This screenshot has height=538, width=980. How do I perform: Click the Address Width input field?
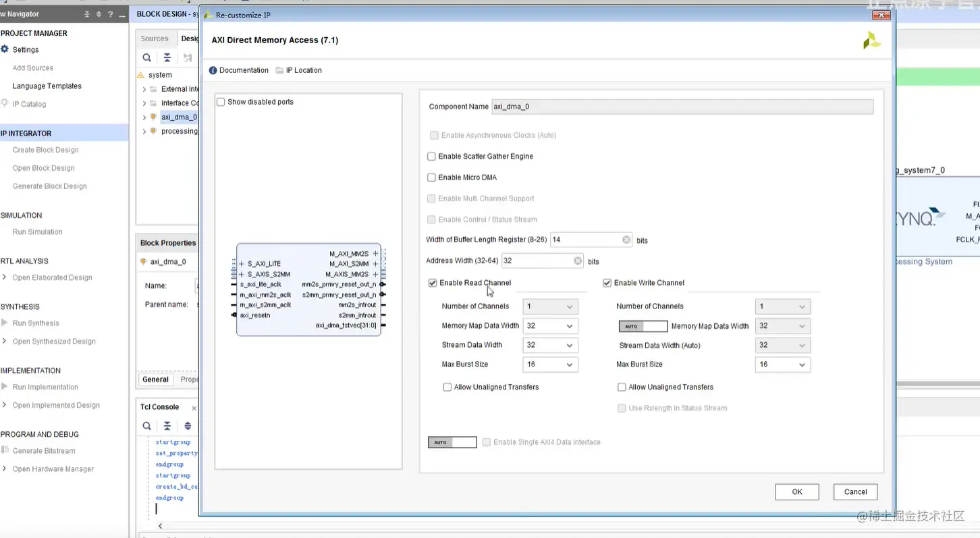pyautogui.click(x=543, y=261)
